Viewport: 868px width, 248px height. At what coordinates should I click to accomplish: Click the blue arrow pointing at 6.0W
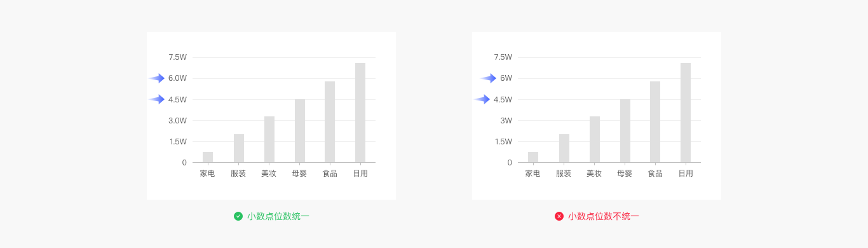[x=157, y=78]
